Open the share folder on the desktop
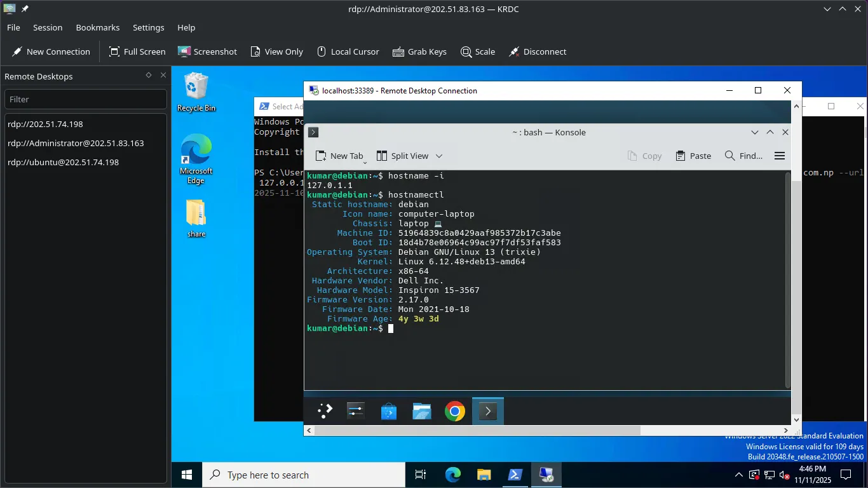This screenshot has height=488, width=868. (196, 218)
